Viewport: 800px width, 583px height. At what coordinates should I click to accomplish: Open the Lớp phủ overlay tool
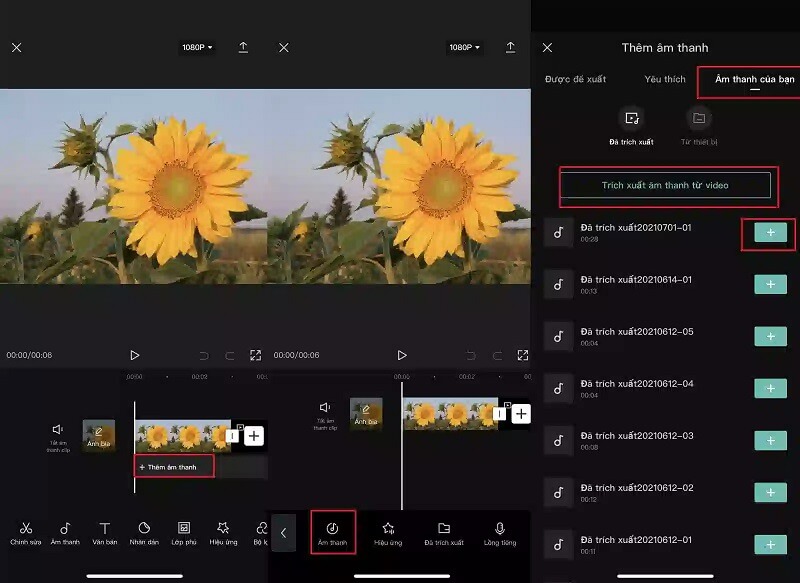point(182,527)
